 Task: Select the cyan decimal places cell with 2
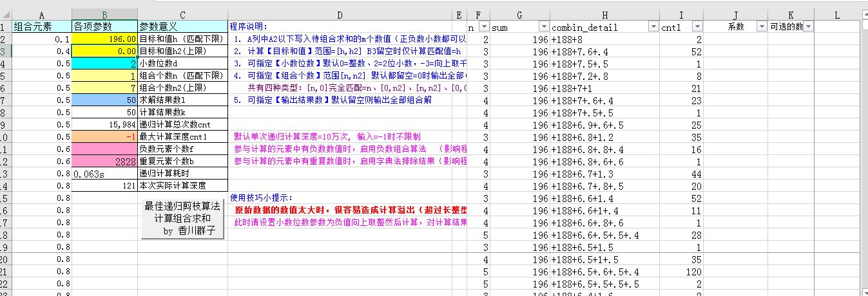(104, 63)
